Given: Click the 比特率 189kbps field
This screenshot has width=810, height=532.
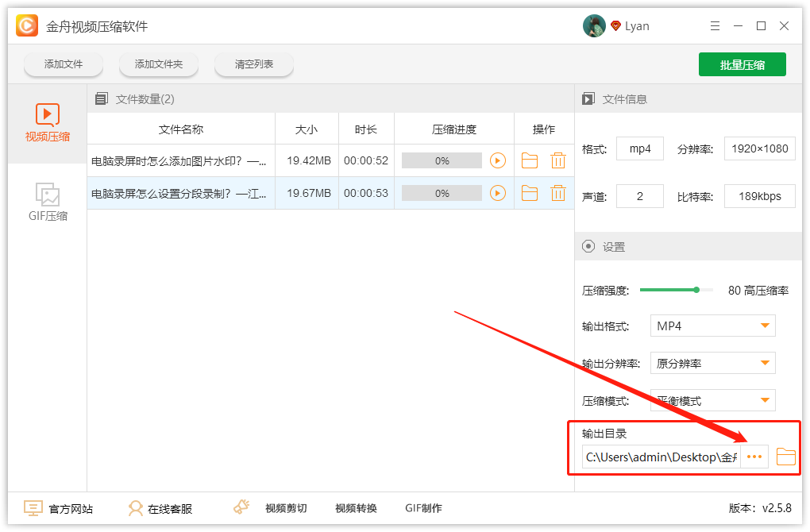Looking at the screenshot, I should 759,196.
